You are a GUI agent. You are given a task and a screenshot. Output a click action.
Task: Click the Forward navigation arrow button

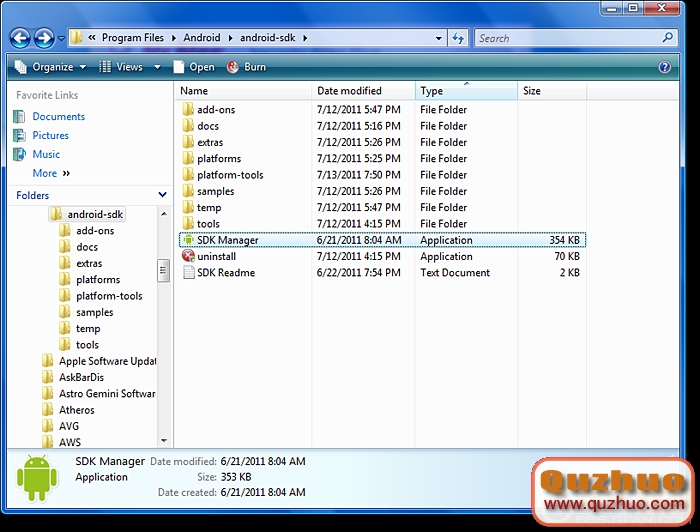(44, 38)
